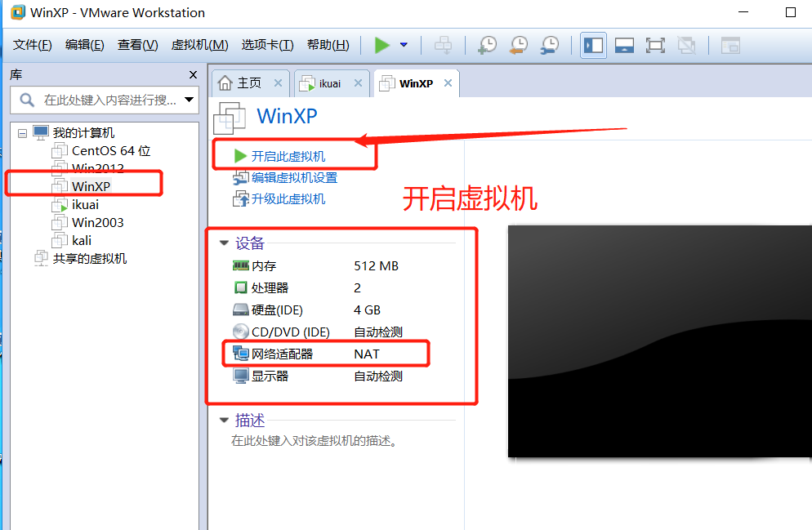Screen dimensions: 812x530
Task: Select 我的计算机 in the library tree
Action: point(83,133)
